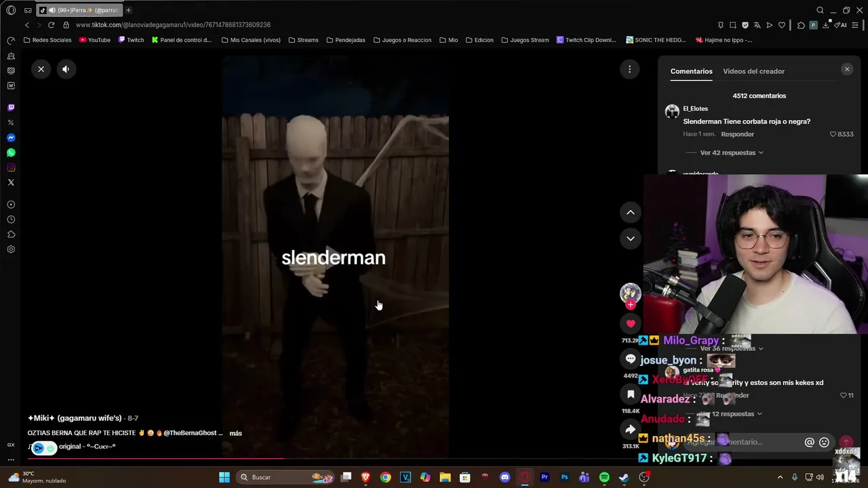868x488 pixels.
Task: Open Discord from the taskbar
Action: tap(505, 477)
